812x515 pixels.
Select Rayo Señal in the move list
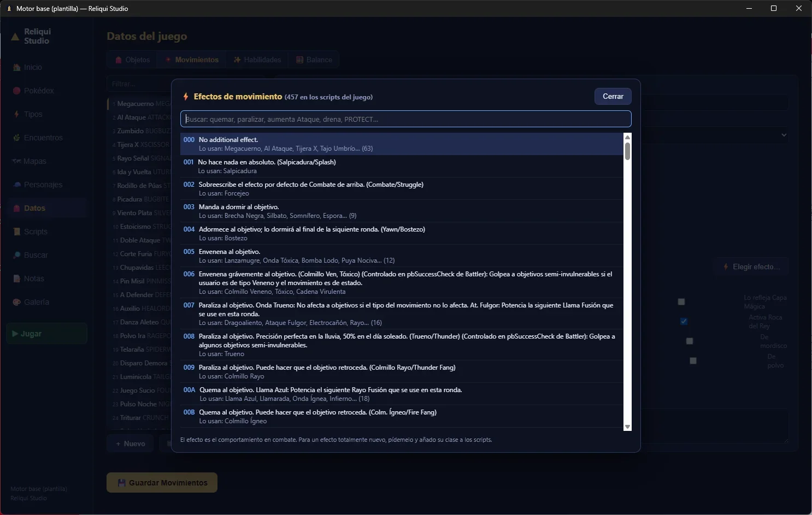pos(140,158)
